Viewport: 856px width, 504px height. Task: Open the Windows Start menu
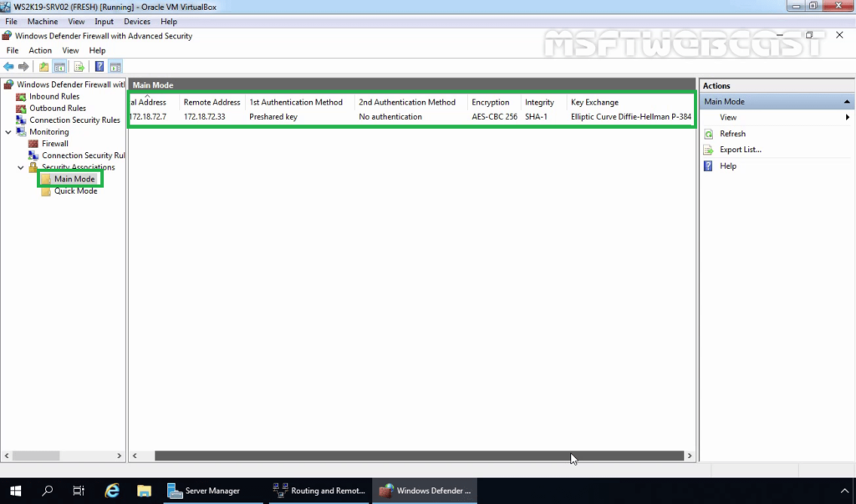[15, 491]
